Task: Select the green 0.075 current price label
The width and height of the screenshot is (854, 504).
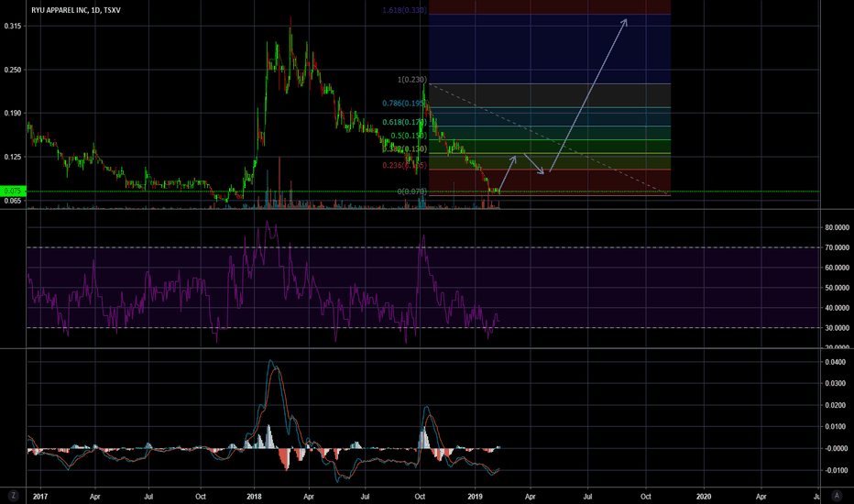Action: click(13, 191)
